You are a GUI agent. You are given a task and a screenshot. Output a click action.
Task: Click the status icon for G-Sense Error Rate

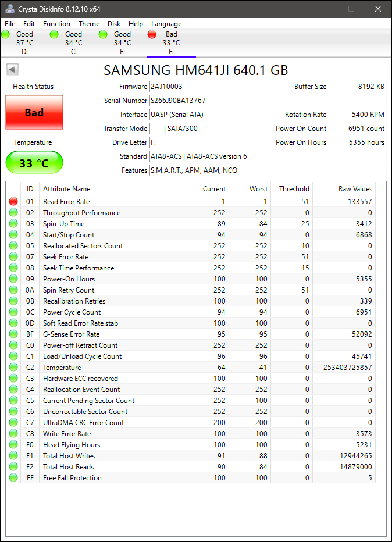coord(13,334)
